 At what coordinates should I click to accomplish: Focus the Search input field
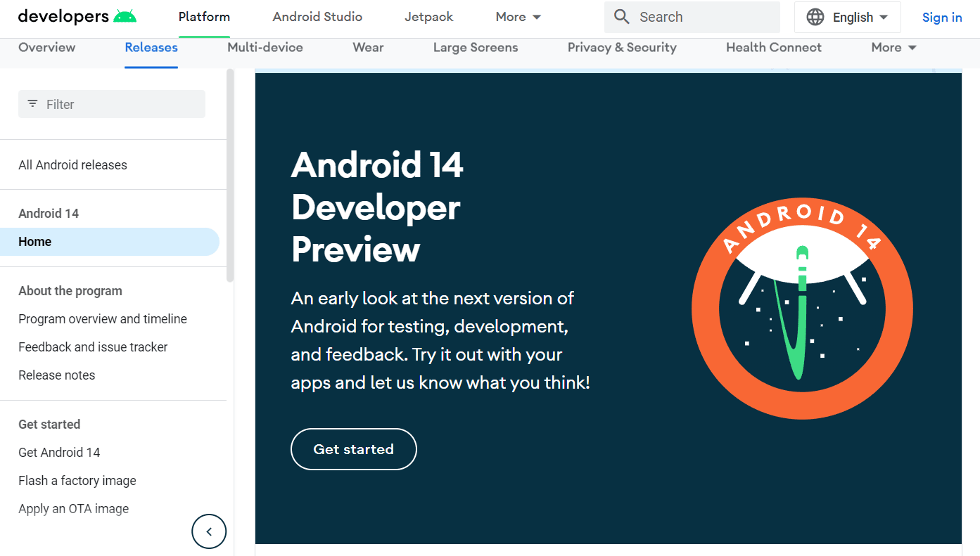point(692,17)
